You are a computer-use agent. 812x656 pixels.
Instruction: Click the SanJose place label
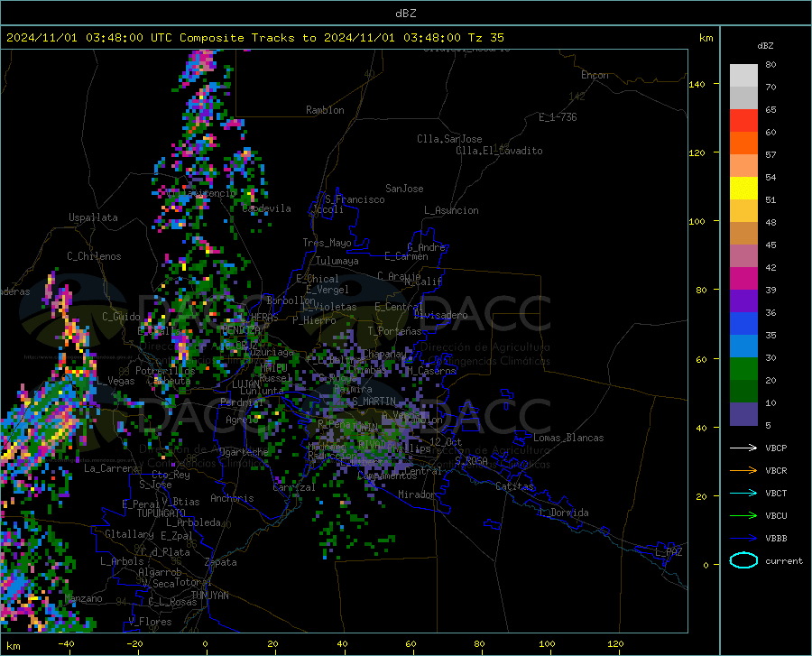[404, 189]
